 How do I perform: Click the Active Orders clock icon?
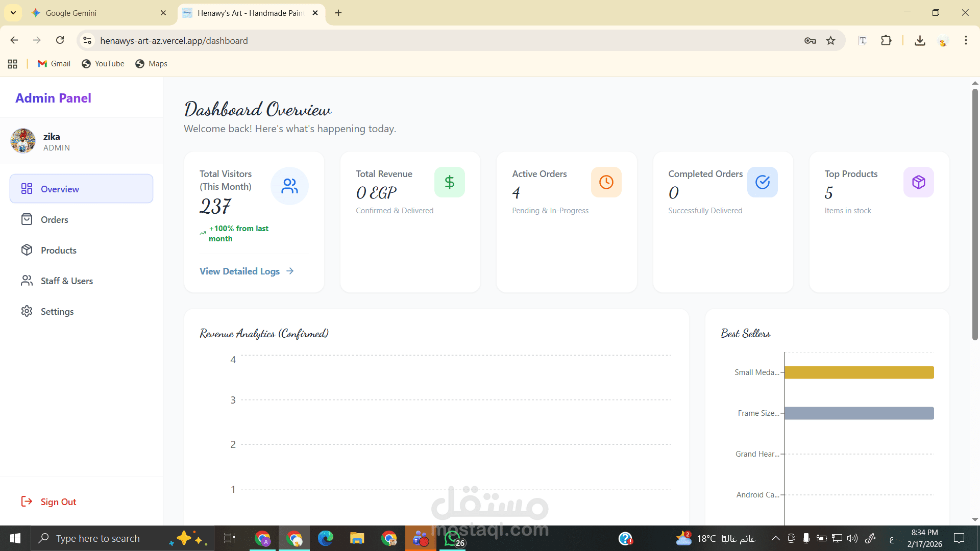[x=606, y=182]
